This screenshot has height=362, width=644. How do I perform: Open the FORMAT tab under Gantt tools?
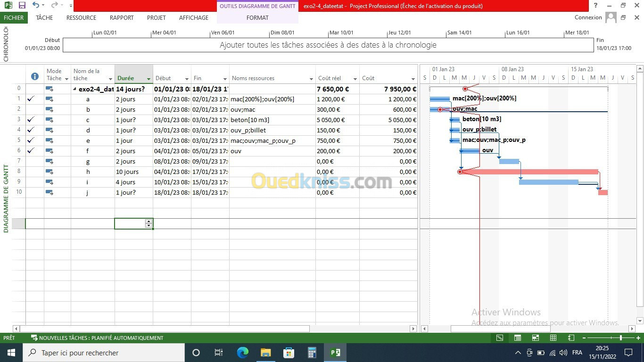coord(257,17)
